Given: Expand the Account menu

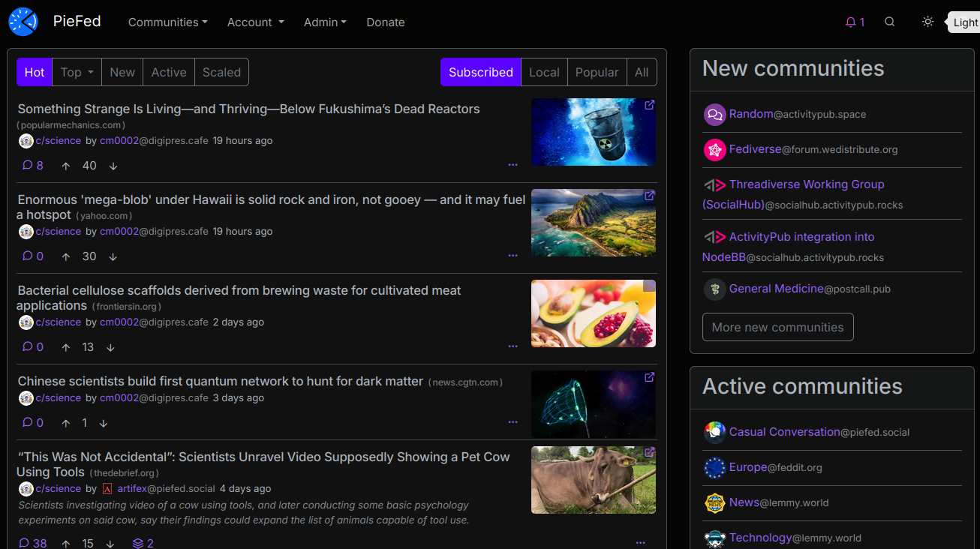Looking at the screenshot, I should [255, 22].
